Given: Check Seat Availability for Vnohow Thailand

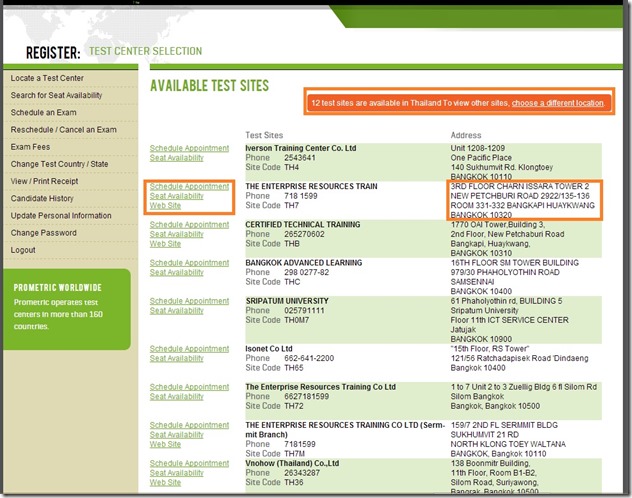Looking at the screenshot, I should pyautogui.click(x=177, y=473).
